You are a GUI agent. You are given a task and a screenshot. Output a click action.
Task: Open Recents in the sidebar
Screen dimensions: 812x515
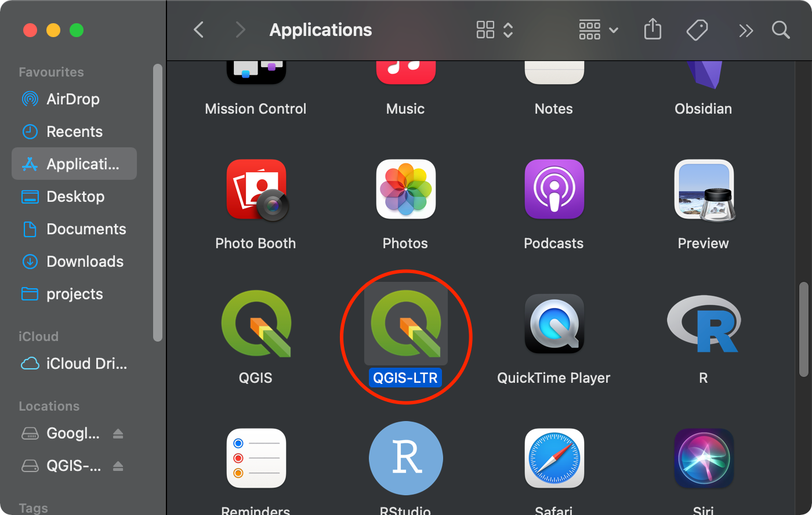pos(74,132)
